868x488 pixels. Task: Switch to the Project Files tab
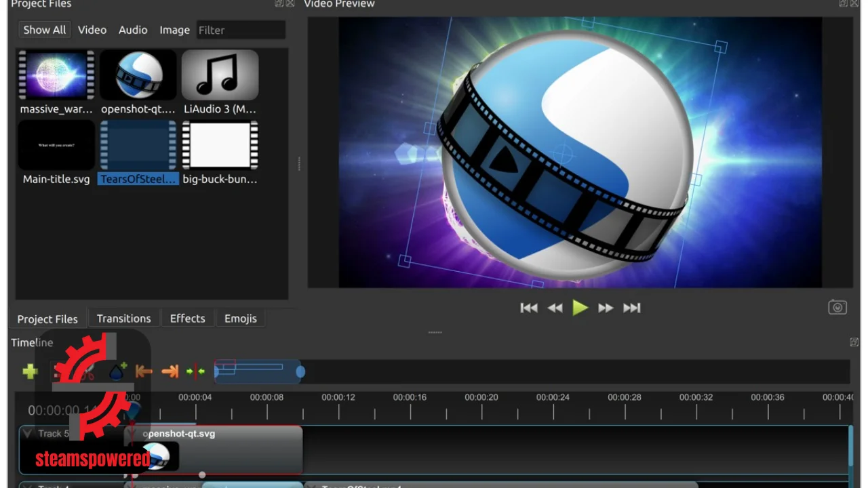click(47, 319)
